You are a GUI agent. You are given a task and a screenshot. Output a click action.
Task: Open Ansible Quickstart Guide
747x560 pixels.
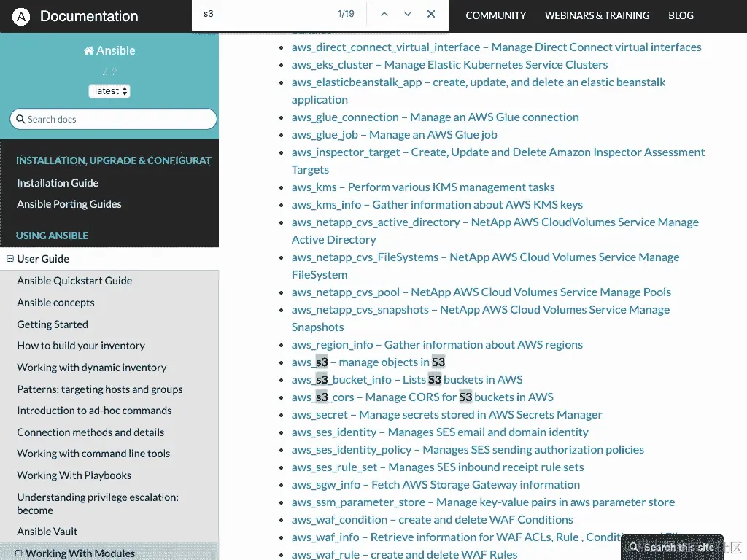point(74,281)
